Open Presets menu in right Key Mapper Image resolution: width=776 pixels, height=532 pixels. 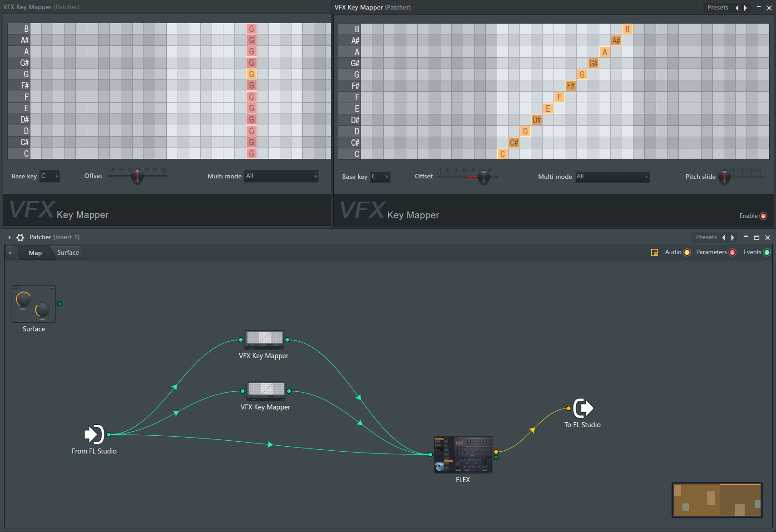(x=717, y=7)
